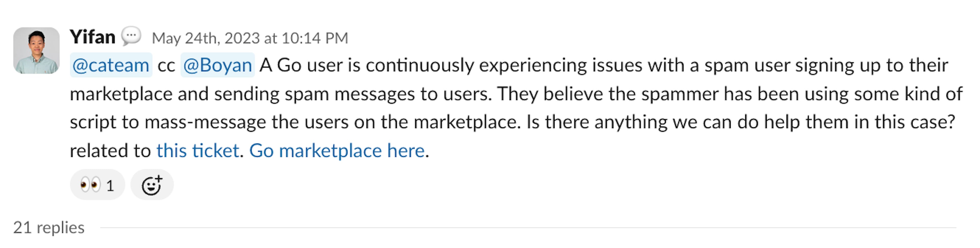
Task: Select Yifan's speech bubble status emoji
Action: [x=131, y=37]
